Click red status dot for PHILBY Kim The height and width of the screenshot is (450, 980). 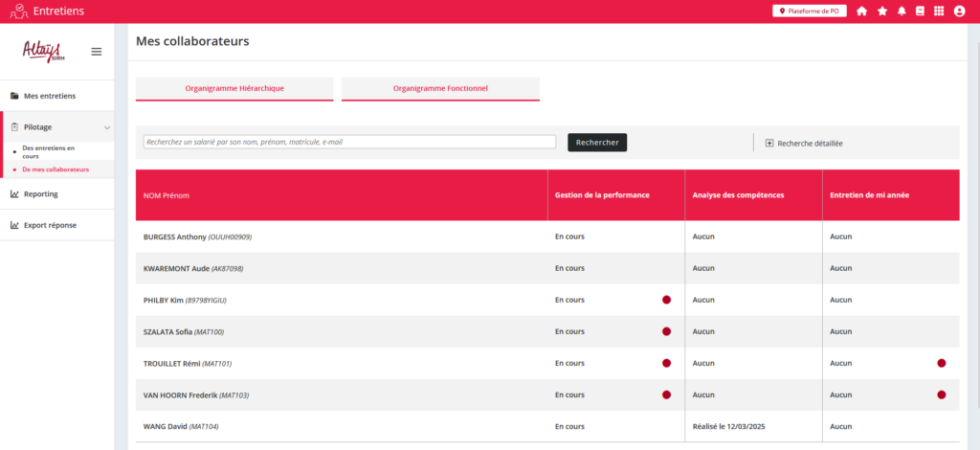666,300
